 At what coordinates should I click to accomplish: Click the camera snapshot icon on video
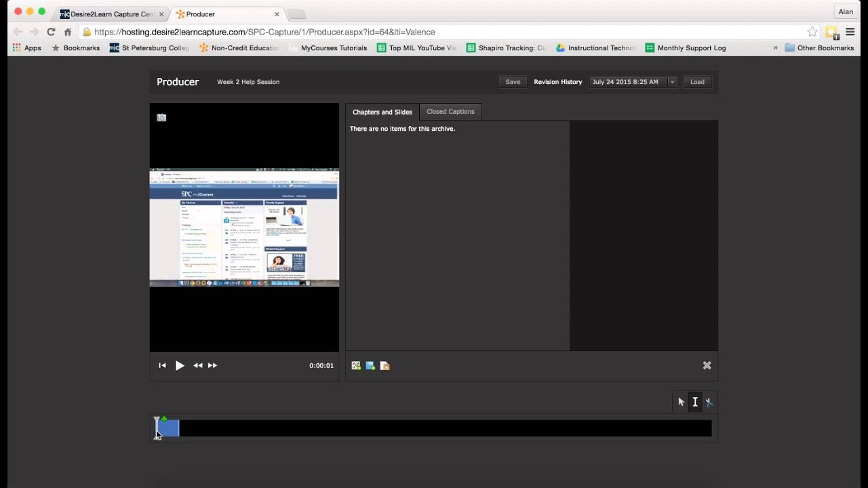[161, 117]
